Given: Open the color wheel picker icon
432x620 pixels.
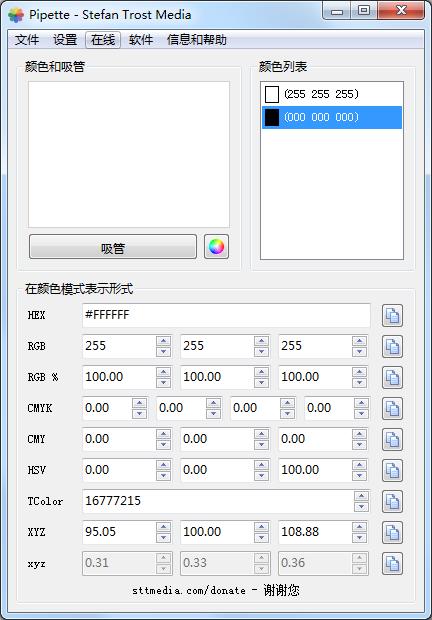Looking at the screenshot, I should (x=216, y=247).
